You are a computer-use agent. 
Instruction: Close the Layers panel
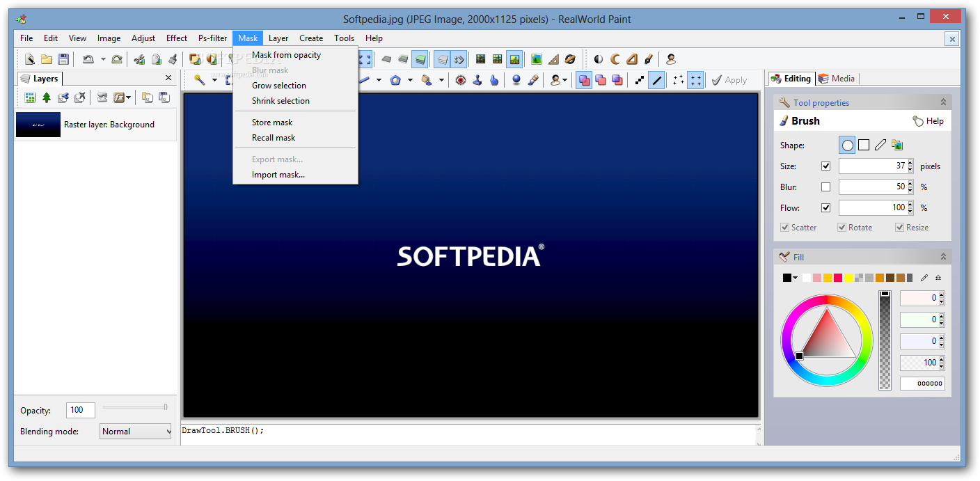click(x=168, y=78)
